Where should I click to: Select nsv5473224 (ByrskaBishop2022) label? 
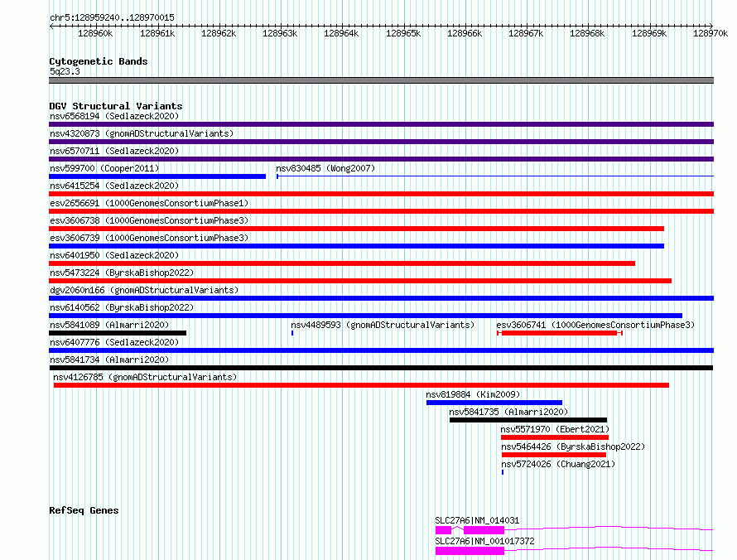click(x=122, y=273)
